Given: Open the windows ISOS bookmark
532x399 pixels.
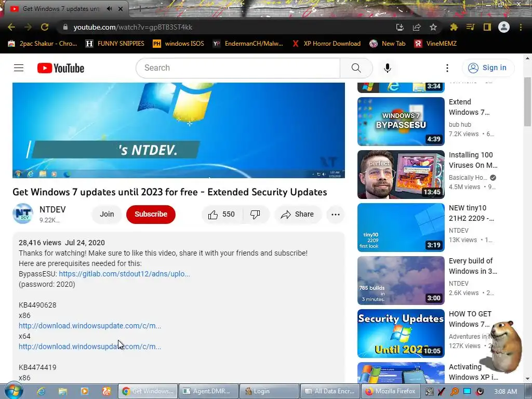Looking at the screenshot, I should (178, 44).
